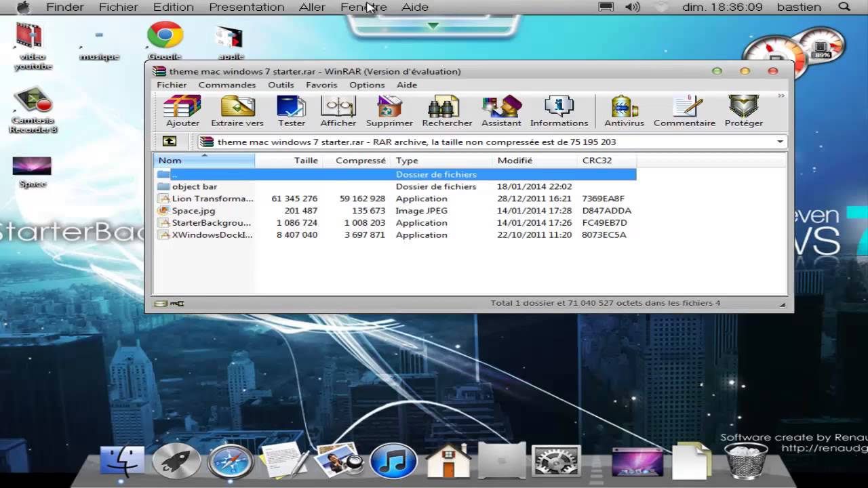Screen dimensions: 868x488
Task: Open Photos preview icon in dock
Action: tap(338, 462)
